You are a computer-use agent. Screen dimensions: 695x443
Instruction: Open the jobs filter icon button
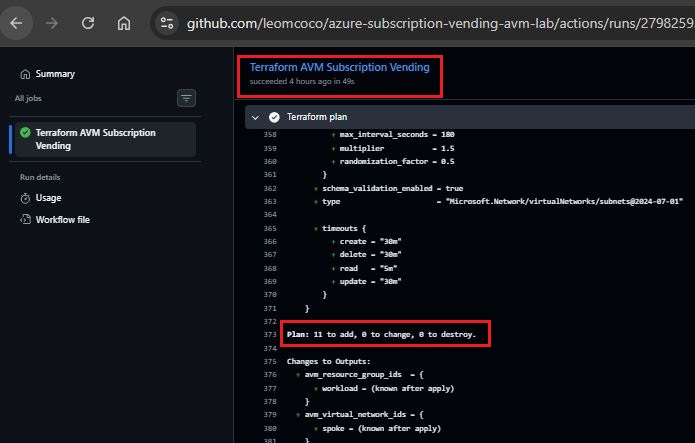tap(186, 98)
